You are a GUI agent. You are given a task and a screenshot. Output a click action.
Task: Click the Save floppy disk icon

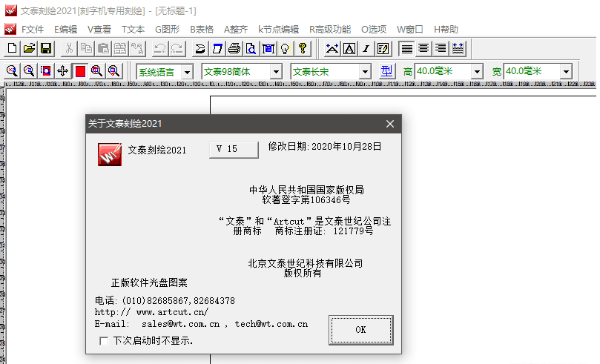point(46,49)
